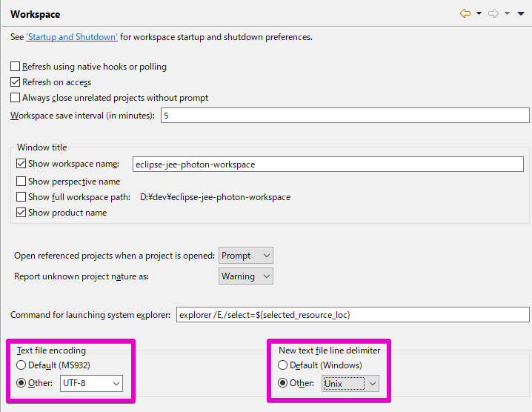Open the Unix line delimiter dropdown

pyautogui.click(x=350, y=384)
